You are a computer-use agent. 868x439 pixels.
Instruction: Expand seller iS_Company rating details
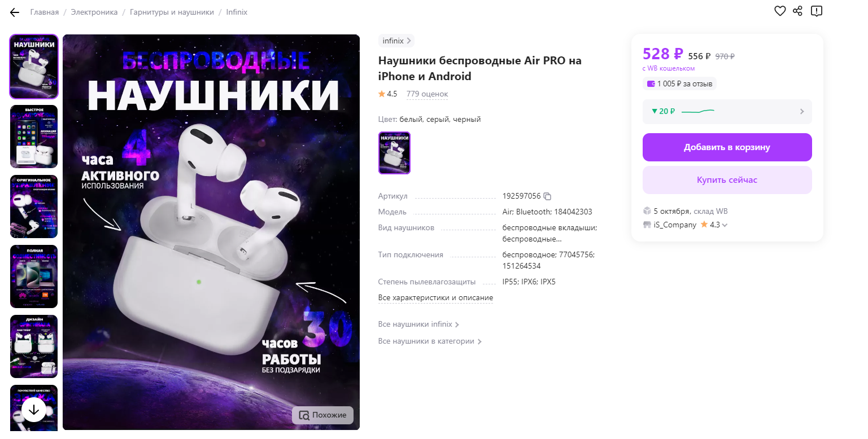pyautogui.click(x=725, y=225)
